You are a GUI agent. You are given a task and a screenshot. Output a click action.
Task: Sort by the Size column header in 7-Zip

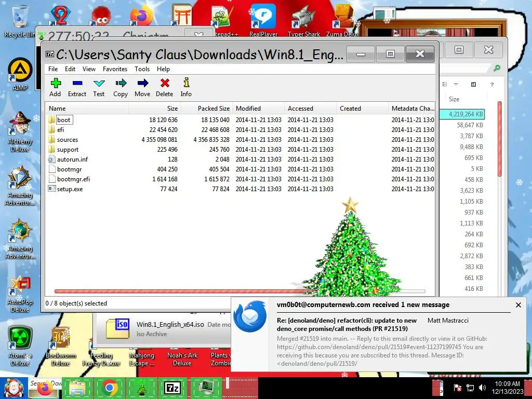(x=155, y=109)
